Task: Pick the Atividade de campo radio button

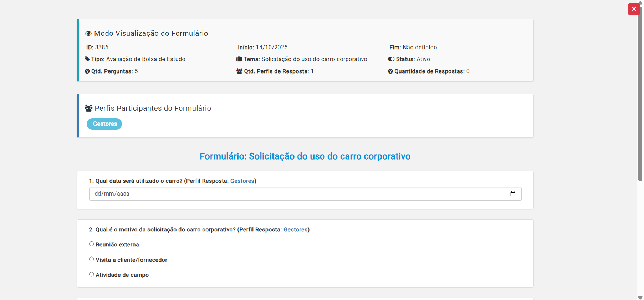Action: [92, 274]
